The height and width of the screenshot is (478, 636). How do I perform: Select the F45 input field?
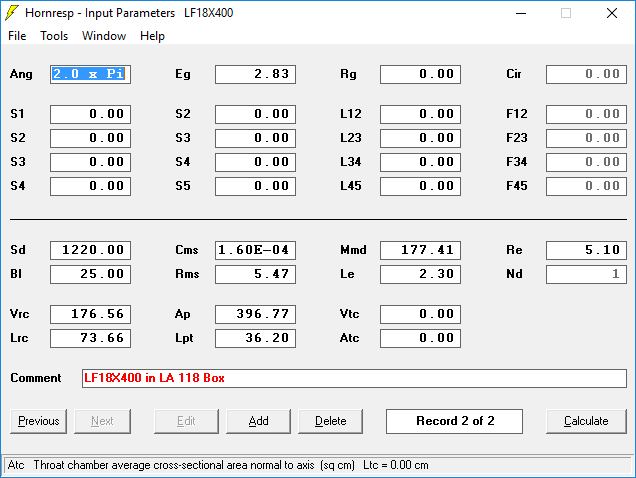(x=586, y=186)
